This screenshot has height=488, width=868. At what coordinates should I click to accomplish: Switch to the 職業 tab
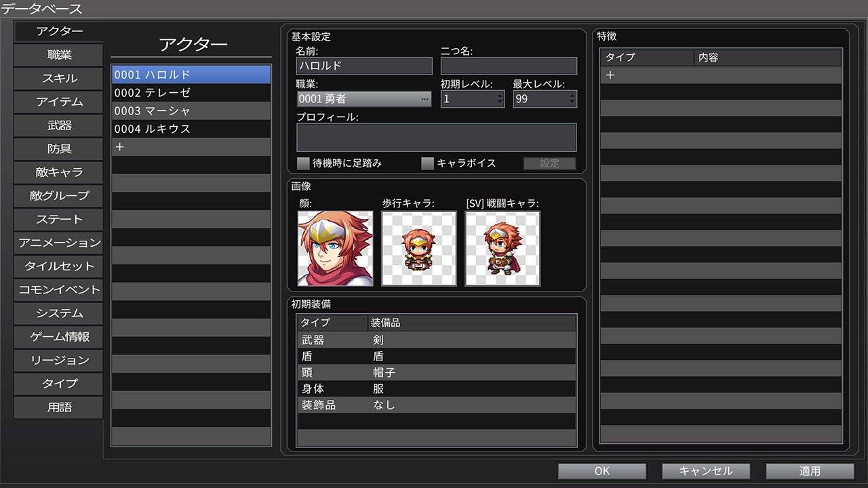58,55
